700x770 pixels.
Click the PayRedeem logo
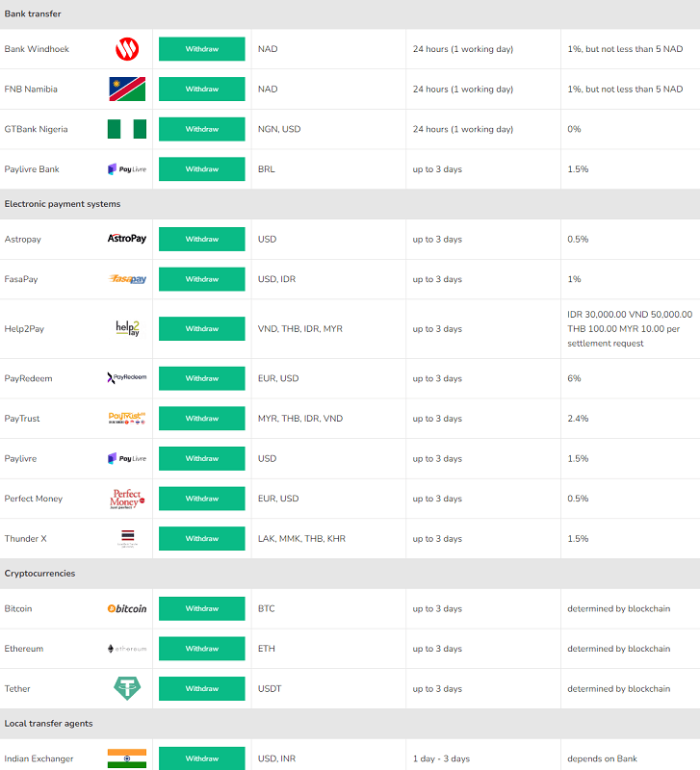tap(127, 377)
